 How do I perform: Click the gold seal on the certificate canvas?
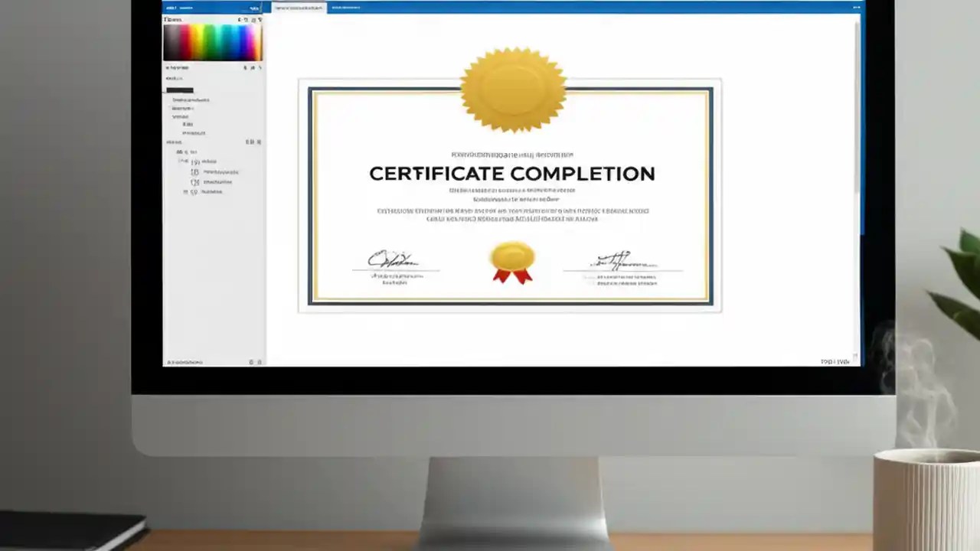pyautogui.click(x=513, y=90)
